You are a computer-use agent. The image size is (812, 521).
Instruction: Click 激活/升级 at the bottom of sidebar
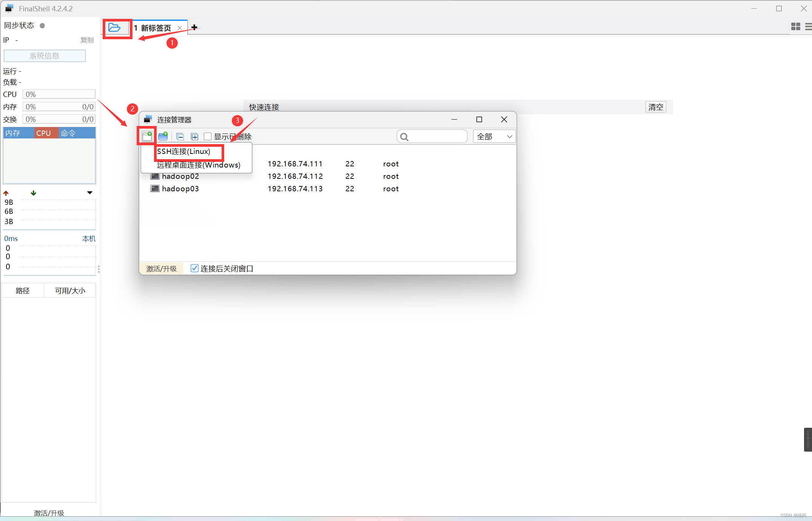[49, 513]
